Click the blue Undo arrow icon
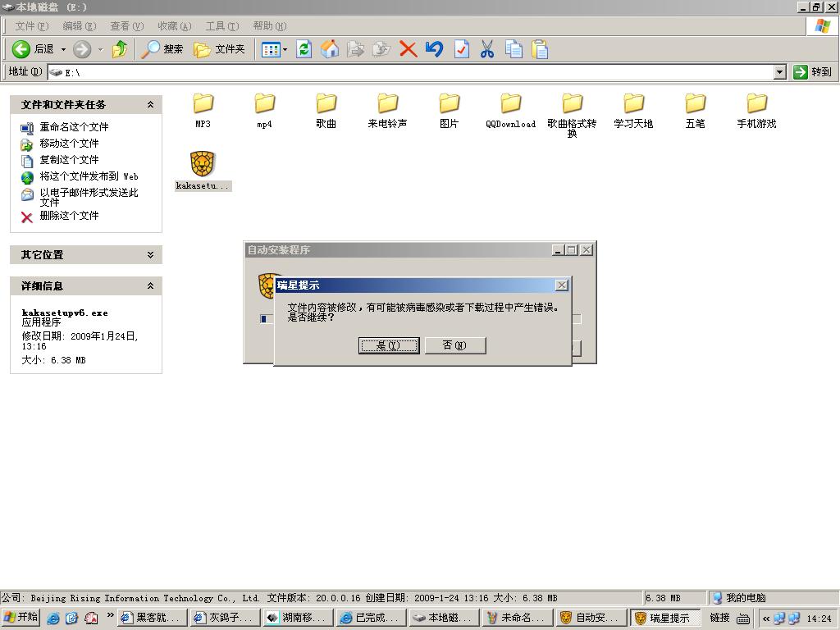Screen dimensions: 840x630 pyautogui.click(x=434, y=49)
